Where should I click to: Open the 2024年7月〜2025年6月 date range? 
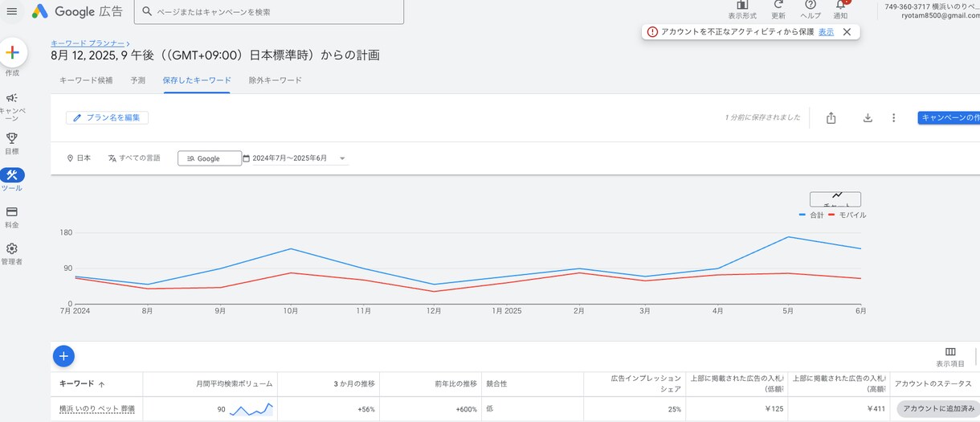[289, 158]
